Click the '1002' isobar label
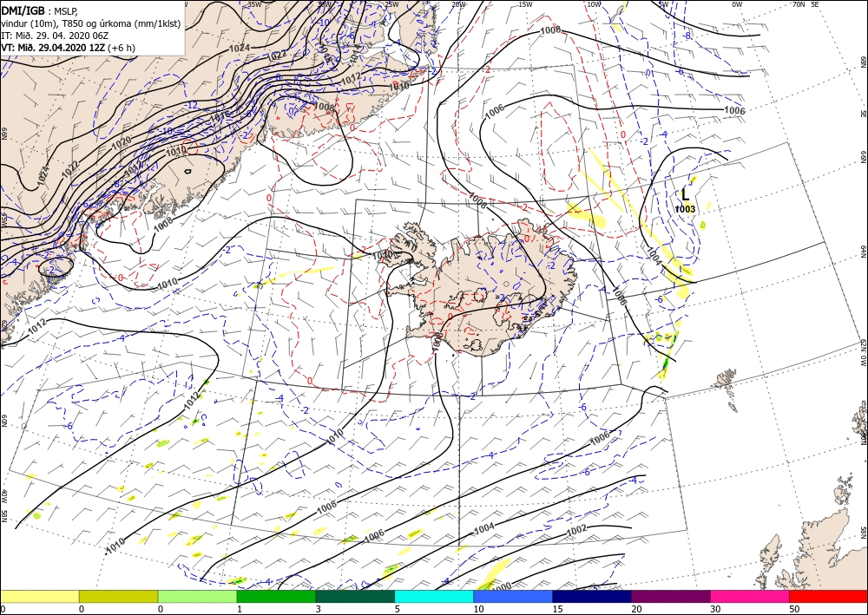The height and width of the screenshot is (615, 868). pyautogui.click(x=576, y=530)
